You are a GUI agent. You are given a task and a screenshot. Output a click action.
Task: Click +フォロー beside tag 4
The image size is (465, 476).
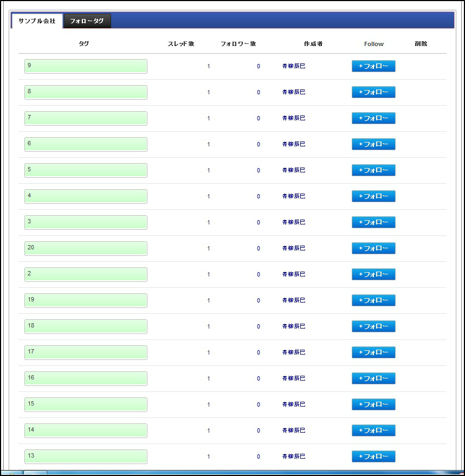click(373, 196)
